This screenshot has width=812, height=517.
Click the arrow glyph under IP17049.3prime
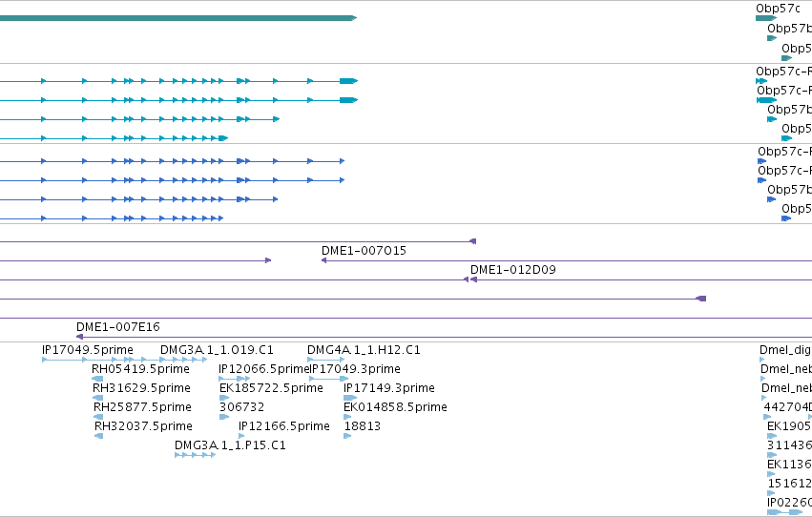pos(327,379)
